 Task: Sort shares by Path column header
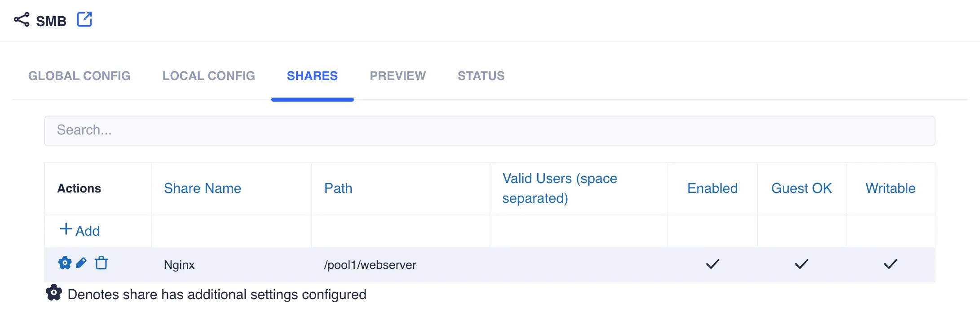[338, 188]
